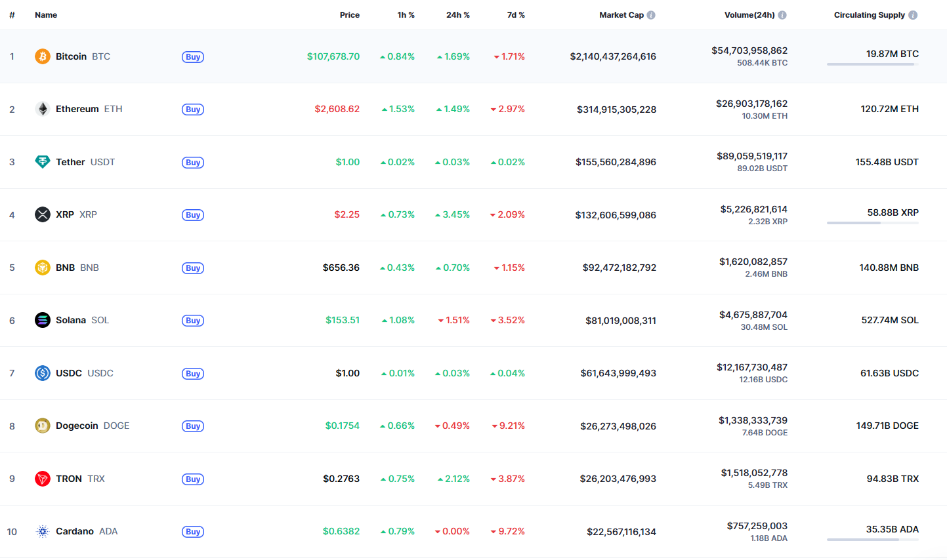Click XRP's 24h change 3.45%
Image resolution: width=947 pixels, height=560 pixels.
coord(453,214)
